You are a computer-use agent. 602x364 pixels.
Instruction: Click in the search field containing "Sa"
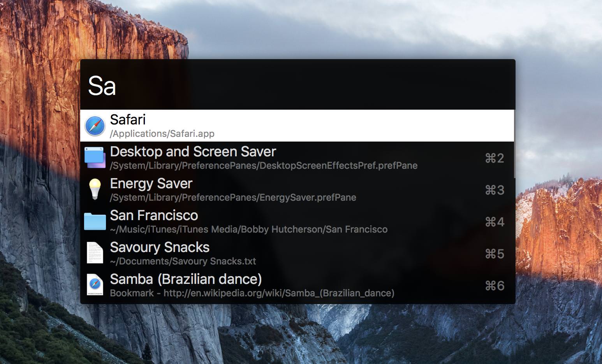click(x=297, y=86)
